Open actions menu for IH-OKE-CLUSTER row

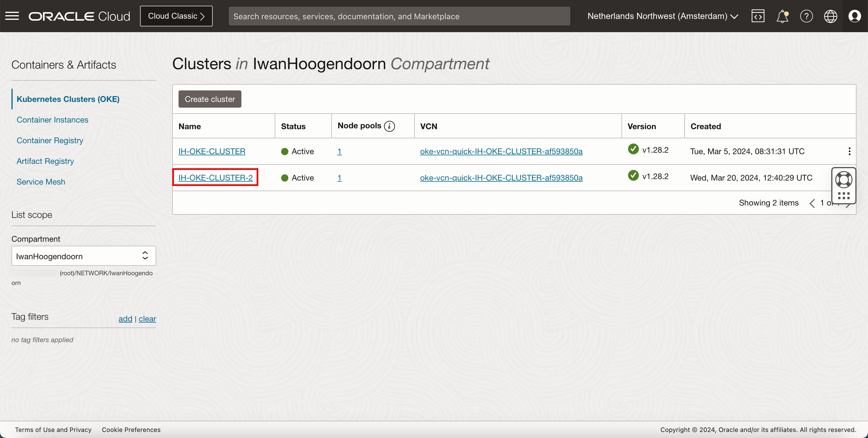coord(849,151)
